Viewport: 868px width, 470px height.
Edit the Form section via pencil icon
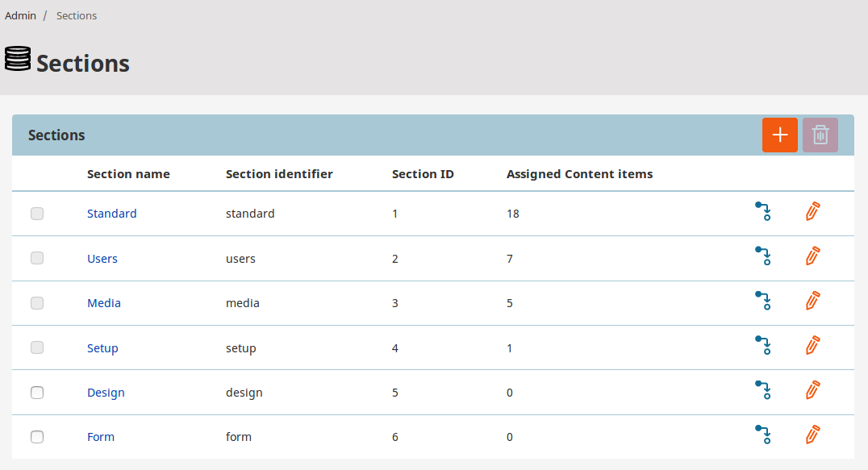coord(812,435)
